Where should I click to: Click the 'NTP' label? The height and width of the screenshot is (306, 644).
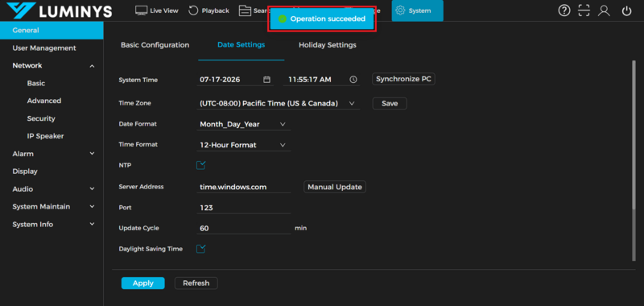pyautogui.click(x=125, y=165)
